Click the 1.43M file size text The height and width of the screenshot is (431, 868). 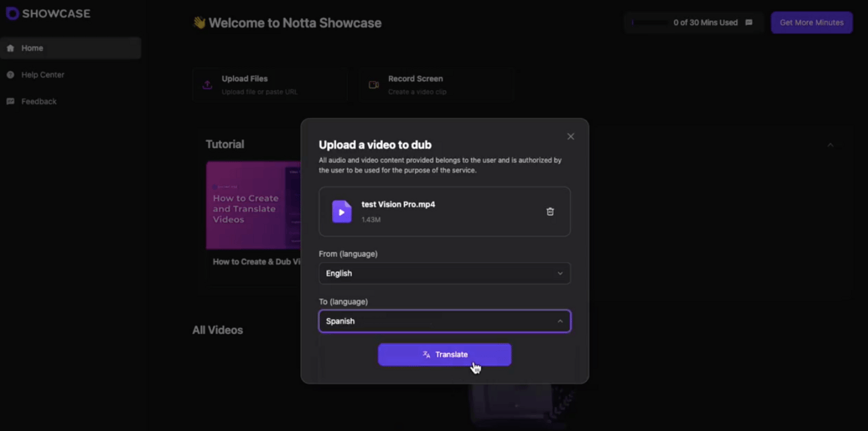[x=371, y=220]
